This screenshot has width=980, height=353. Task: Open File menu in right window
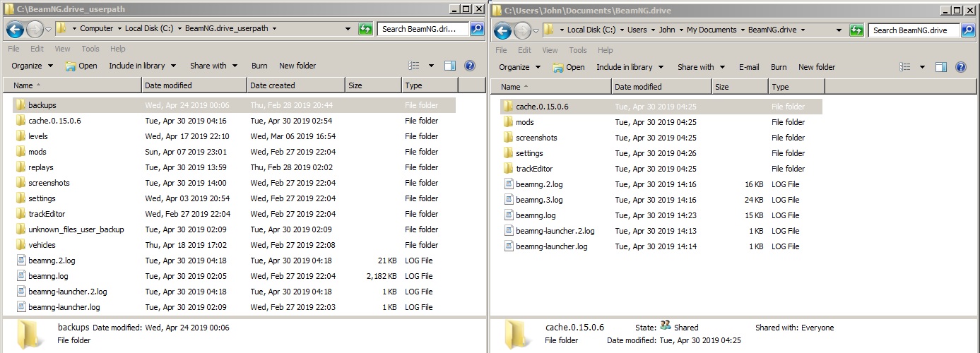click(502, 50)
